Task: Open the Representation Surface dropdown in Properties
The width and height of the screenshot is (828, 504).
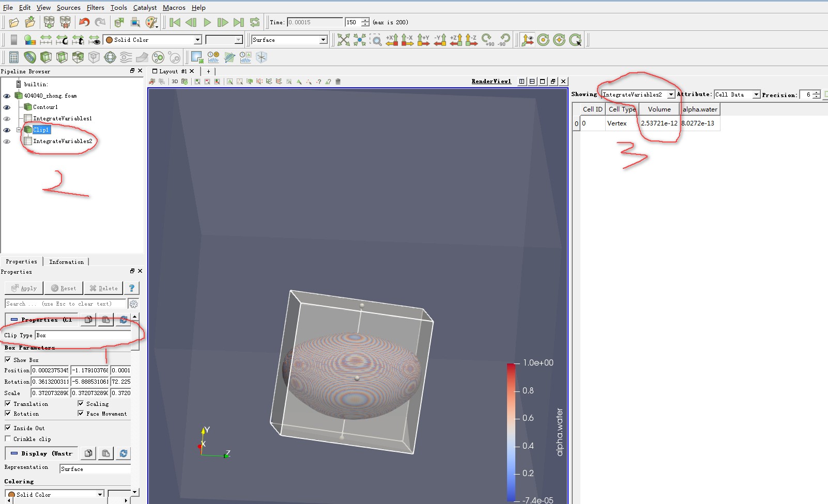Action: click(95, 469)
